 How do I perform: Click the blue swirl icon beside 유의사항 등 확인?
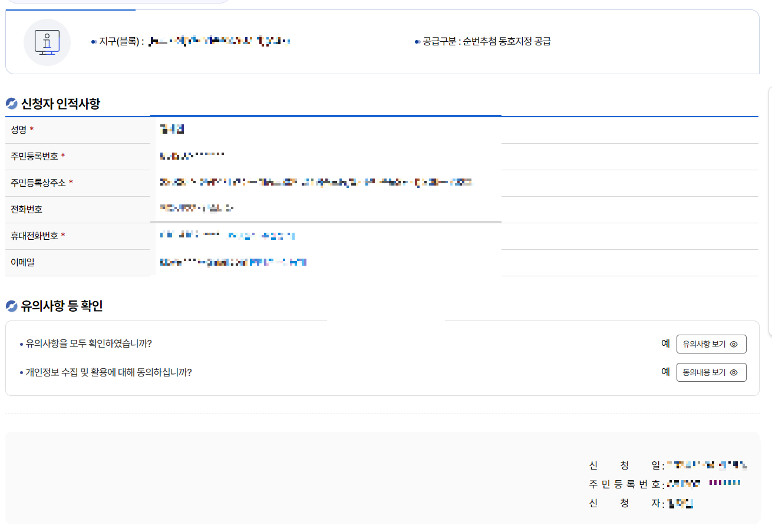[x=11, y=306]
